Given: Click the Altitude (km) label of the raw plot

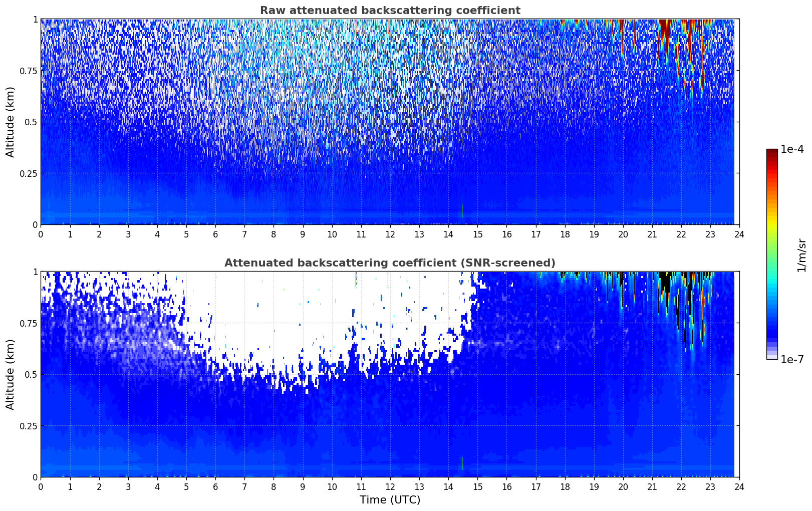Looking at the screenshot, I should pyautogui.click(x=11, y=122).
